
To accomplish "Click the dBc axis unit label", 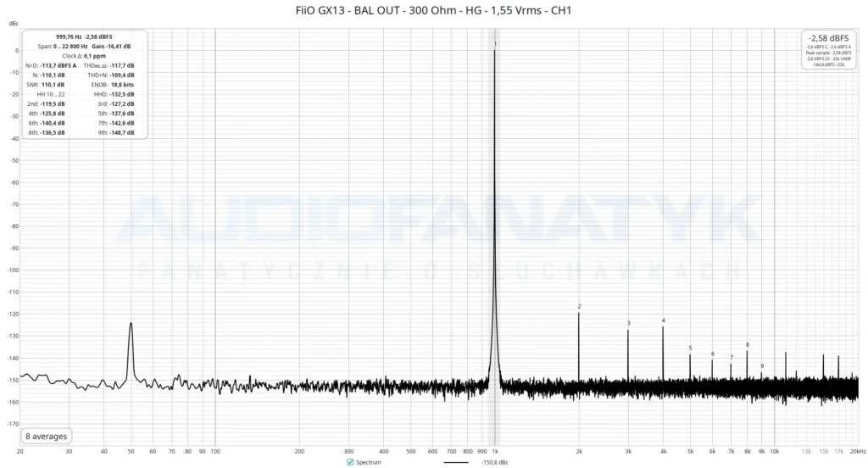I will point(14,23).
